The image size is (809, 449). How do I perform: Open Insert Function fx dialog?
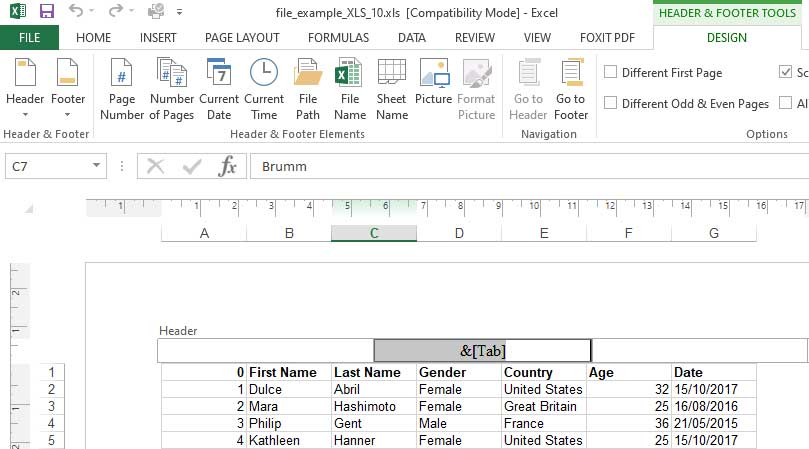click(228, 166)
